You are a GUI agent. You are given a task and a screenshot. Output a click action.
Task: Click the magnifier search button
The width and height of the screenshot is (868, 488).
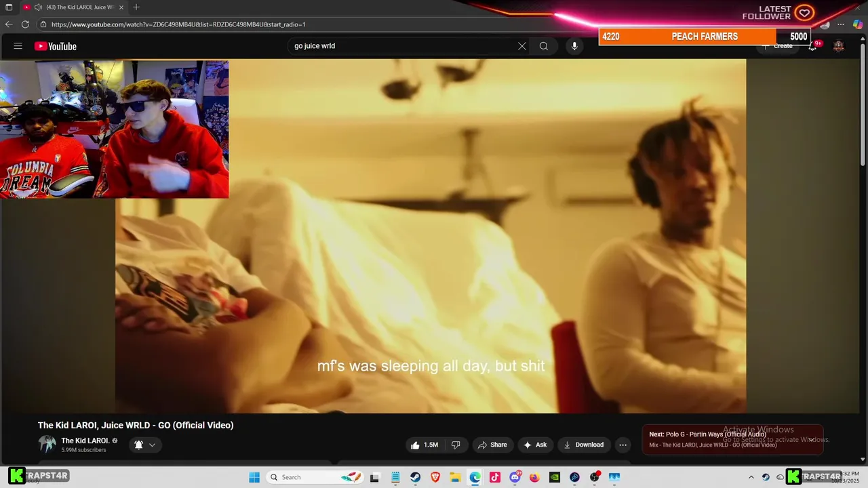[544, 46]
